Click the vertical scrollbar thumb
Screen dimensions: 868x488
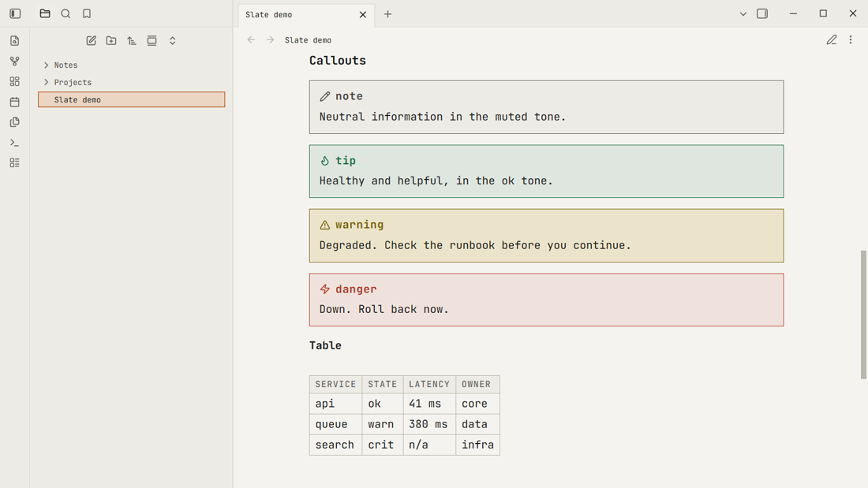863,315
